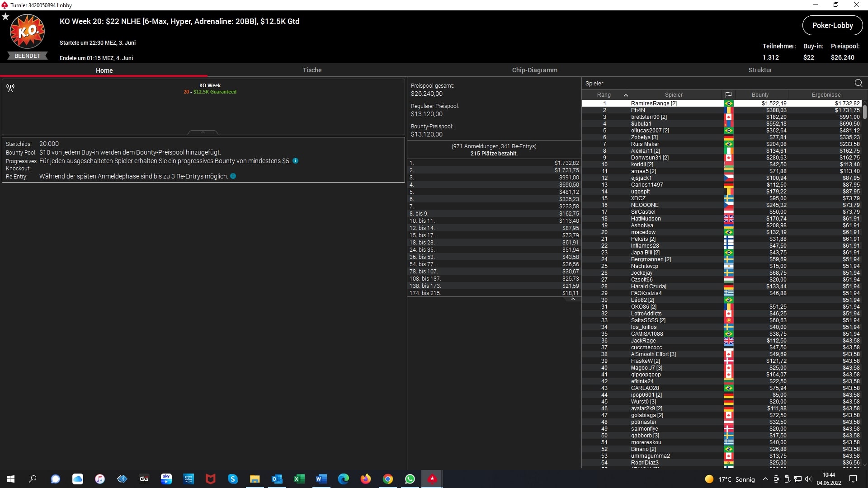Click info icon beside Re-Entry text
The width and height of the screenshot is (868, 488).
pyautogui.click(x=233, y=176)
